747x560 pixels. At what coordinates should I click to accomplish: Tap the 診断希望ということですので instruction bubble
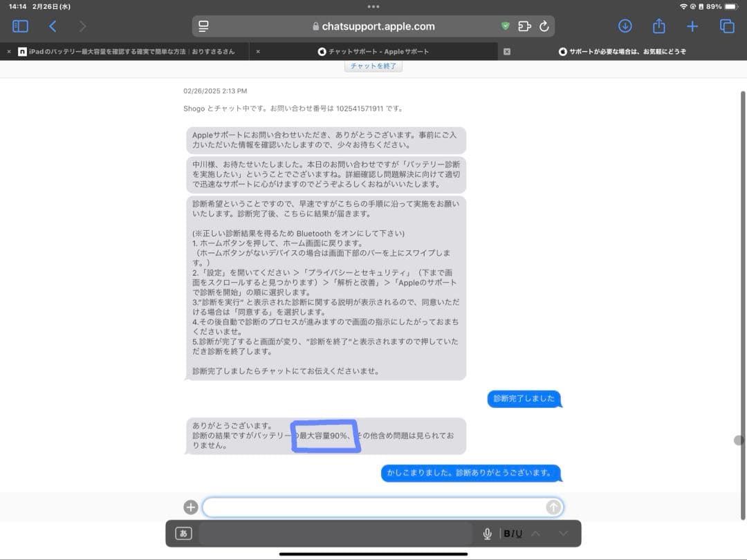click(326, 288)
